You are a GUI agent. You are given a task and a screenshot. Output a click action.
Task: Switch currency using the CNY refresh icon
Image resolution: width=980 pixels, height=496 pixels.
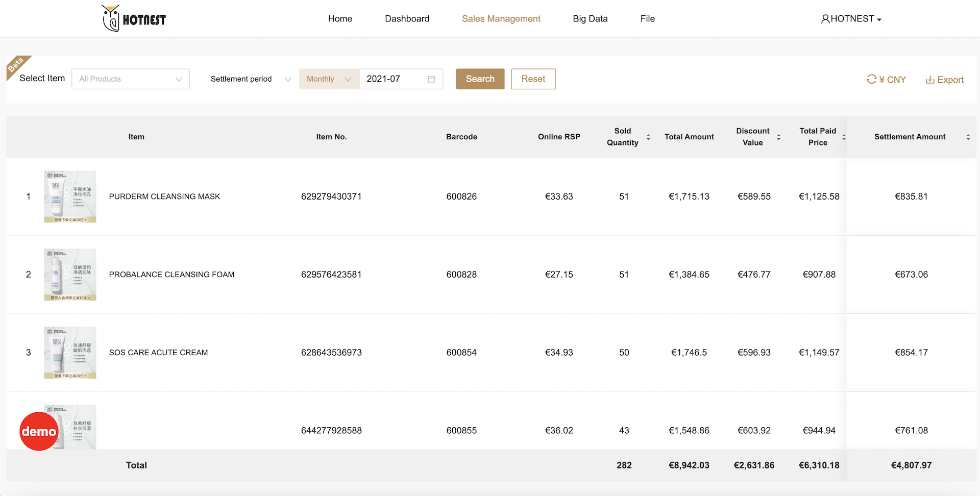(871, 79)
